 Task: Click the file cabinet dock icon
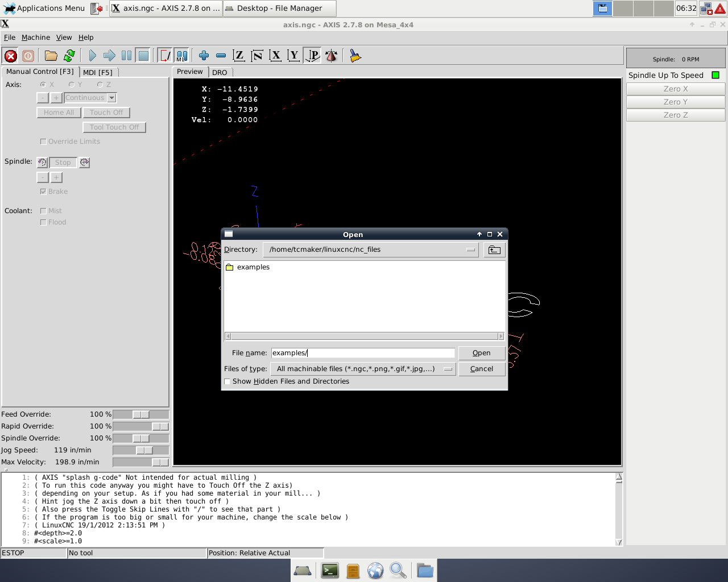(353, 570)
